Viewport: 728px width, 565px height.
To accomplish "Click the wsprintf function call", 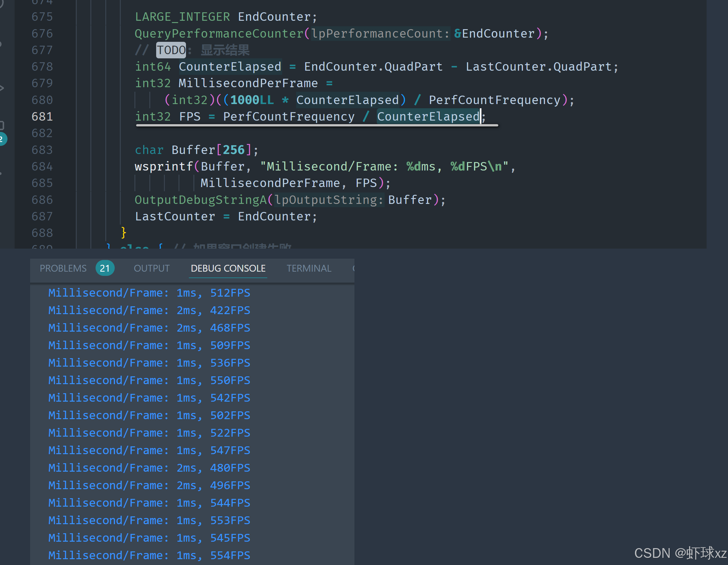I will [x=164, y=166].
